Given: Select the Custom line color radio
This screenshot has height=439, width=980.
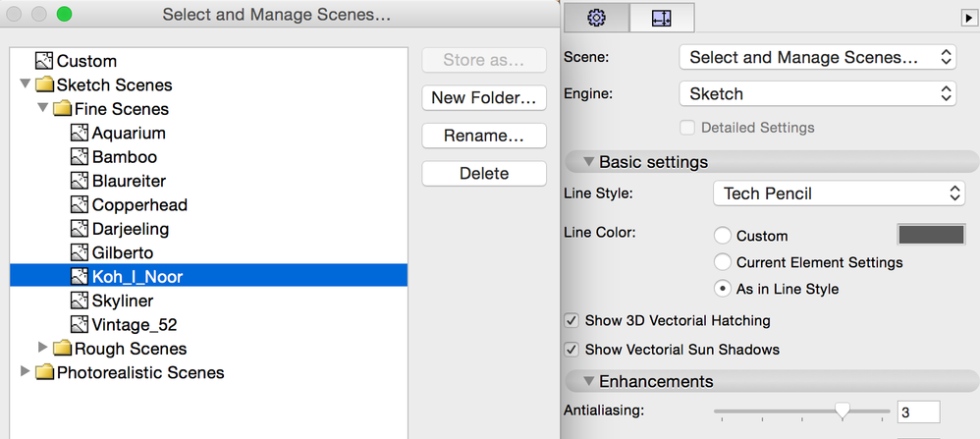Looking at the screenshot, I should click(723, 236).
